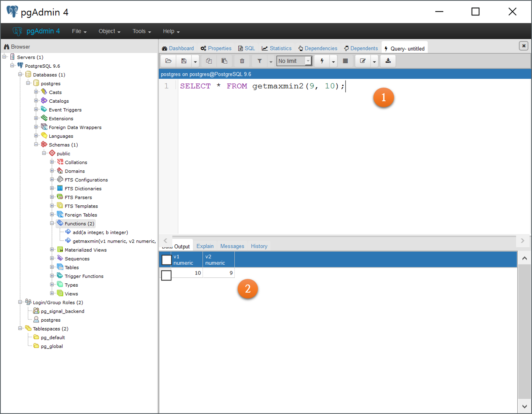Select the pg_signal_backend role
The width and height of the screenshot is (532, 414).
point(63,311)
